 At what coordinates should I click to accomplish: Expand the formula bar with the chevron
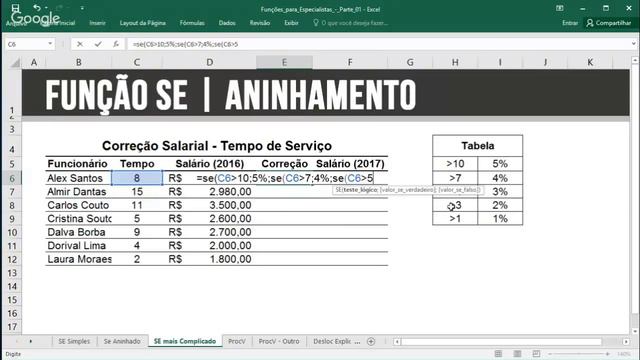pos(633,44)
